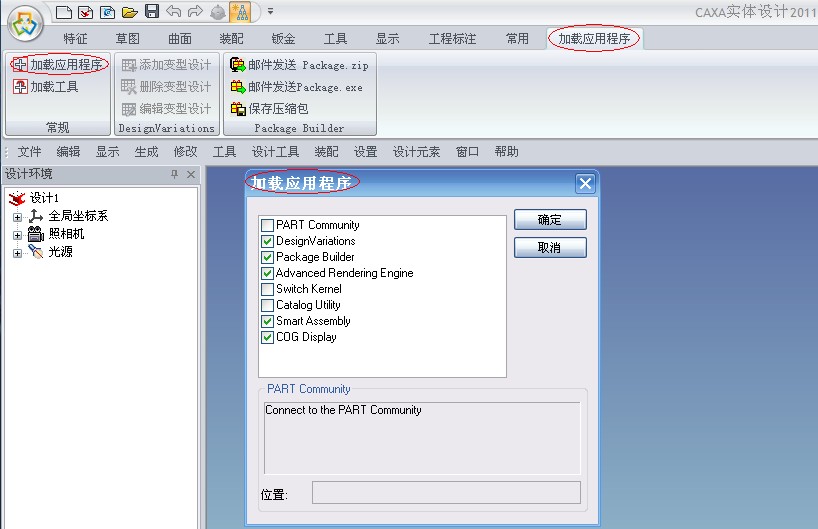
Task: Expand the 照相机 tree node
Action: pos(17,235)
